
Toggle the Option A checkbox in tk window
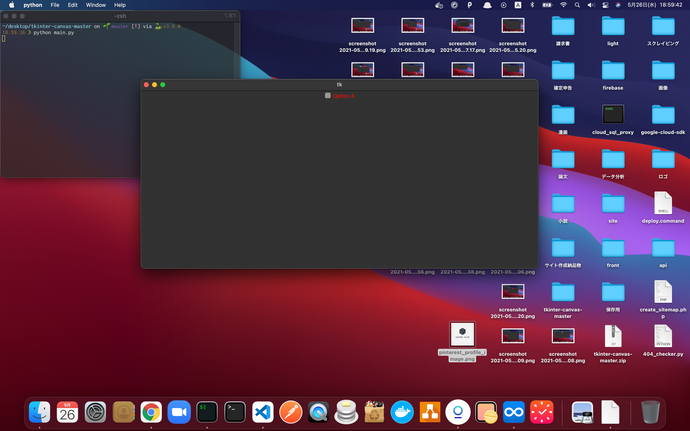click(328, 96)
